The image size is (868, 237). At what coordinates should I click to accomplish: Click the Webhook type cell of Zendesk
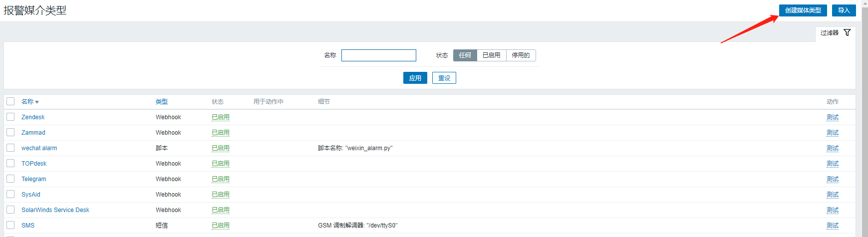click(168, 117)
